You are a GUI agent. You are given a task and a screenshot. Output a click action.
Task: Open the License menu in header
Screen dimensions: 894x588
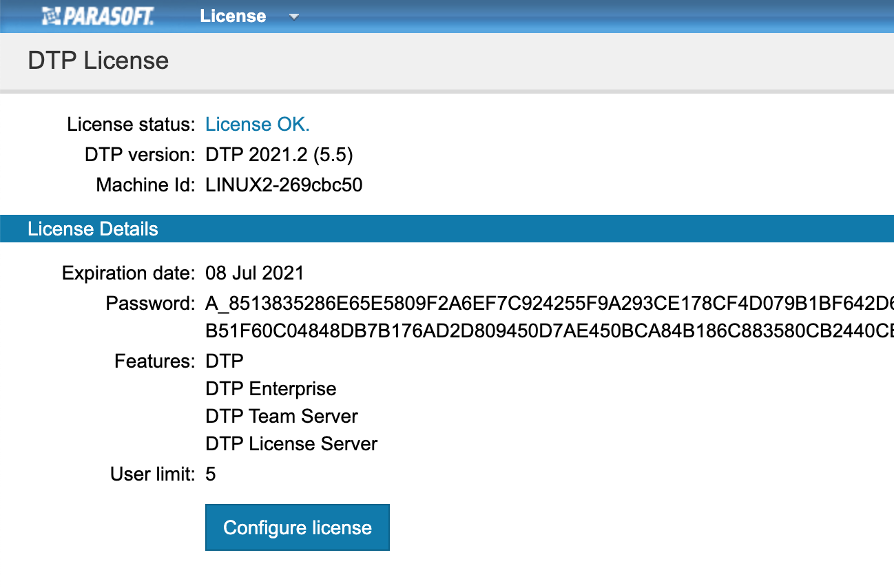pos(233,16)
